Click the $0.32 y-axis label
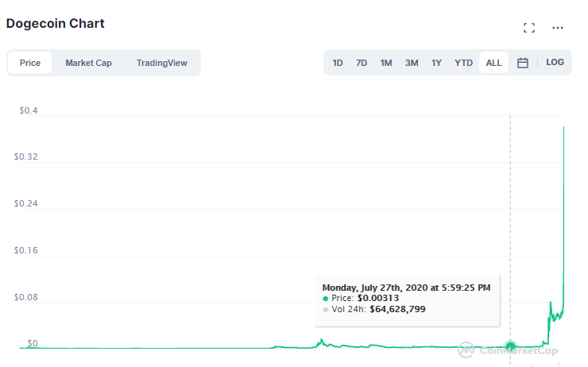Viewport: 588px width, 367px height. click(x=26, y=156)
